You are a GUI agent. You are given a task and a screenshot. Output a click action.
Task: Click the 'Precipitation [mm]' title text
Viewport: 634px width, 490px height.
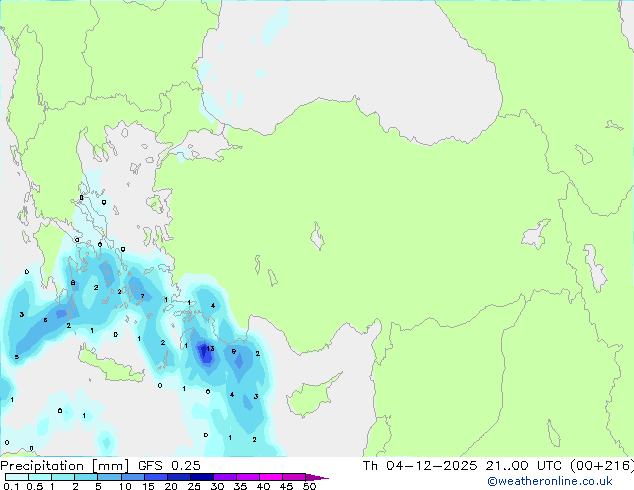click(x=64, y=466)
